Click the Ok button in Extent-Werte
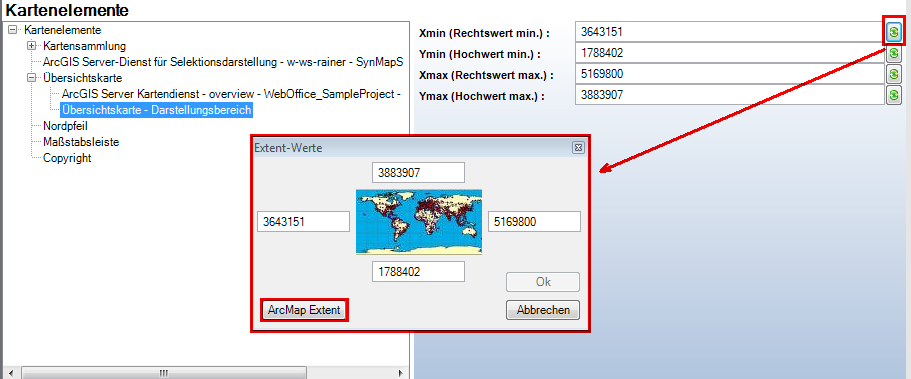The image size is (911, 379). click(543, 282)
